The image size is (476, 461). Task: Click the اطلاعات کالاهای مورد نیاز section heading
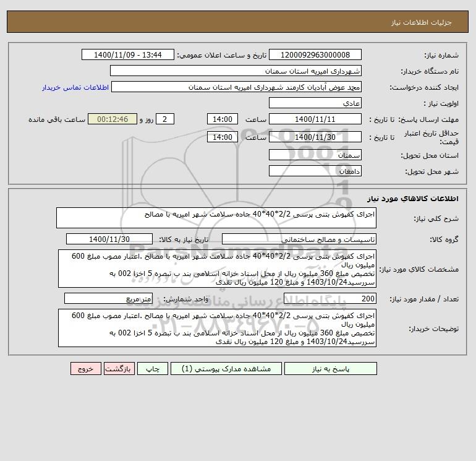click(413, 199)
